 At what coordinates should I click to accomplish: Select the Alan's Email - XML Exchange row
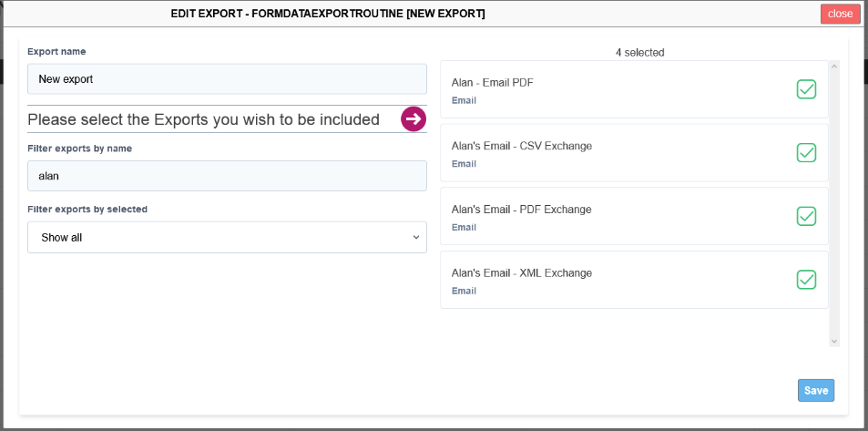634,280
